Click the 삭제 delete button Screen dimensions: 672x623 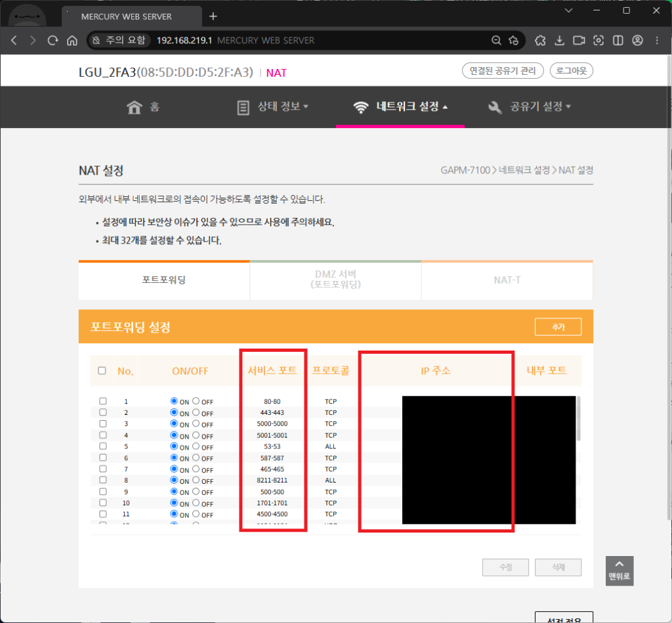coord(558,567)
